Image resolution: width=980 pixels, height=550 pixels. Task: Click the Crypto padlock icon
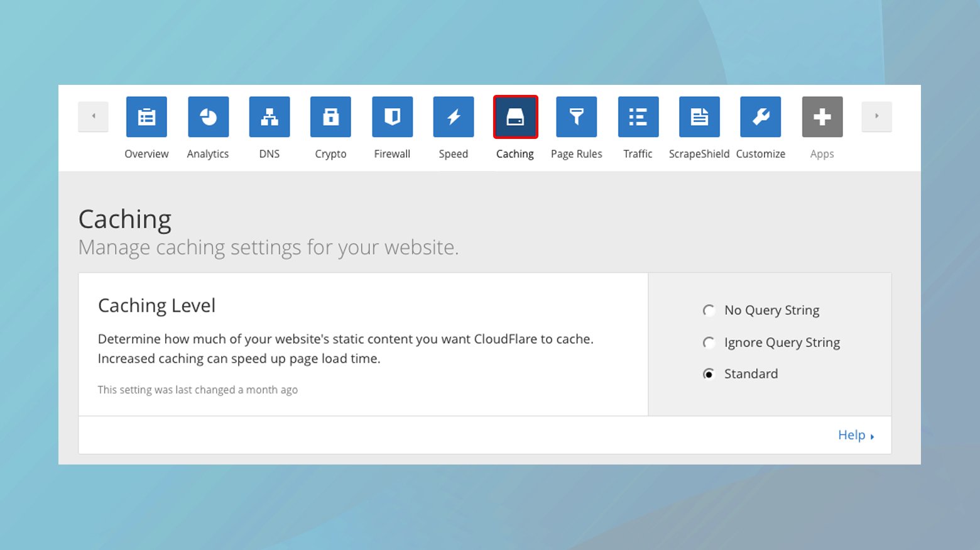pyautogui.click(x=330, y=117)
